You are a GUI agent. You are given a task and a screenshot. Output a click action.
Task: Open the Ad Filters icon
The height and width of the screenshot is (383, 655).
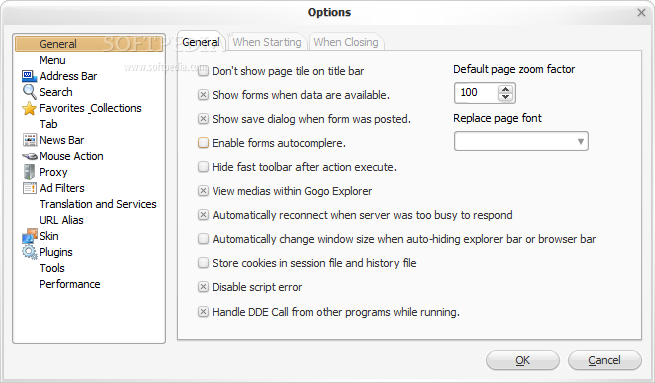coord(30,188)
